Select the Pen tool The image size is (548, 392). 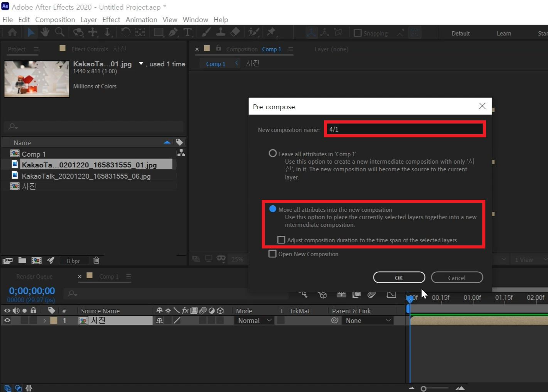tap(173, 32)
